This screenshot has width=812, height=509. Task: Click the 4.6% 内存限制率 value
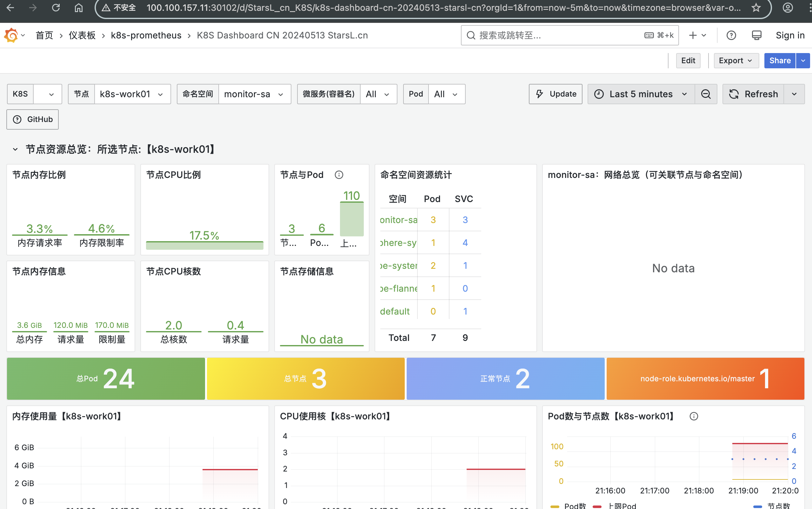102,228
